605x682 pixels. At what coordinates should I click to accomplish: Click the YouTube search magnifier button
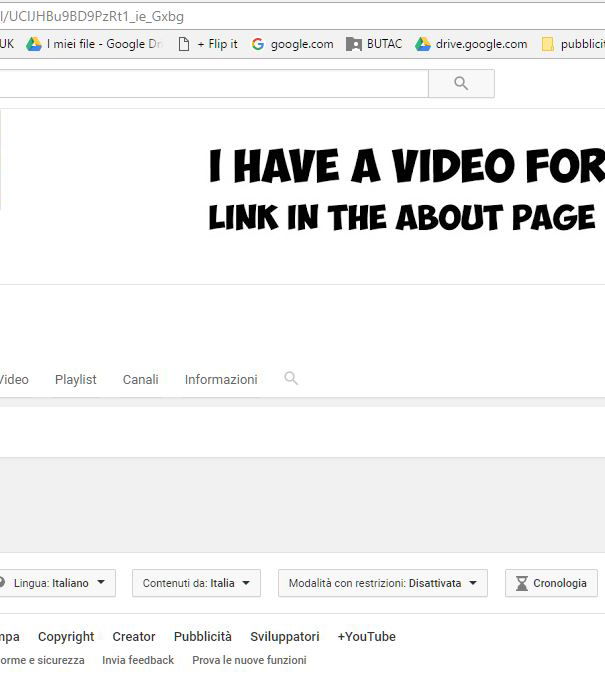[461, 84]
